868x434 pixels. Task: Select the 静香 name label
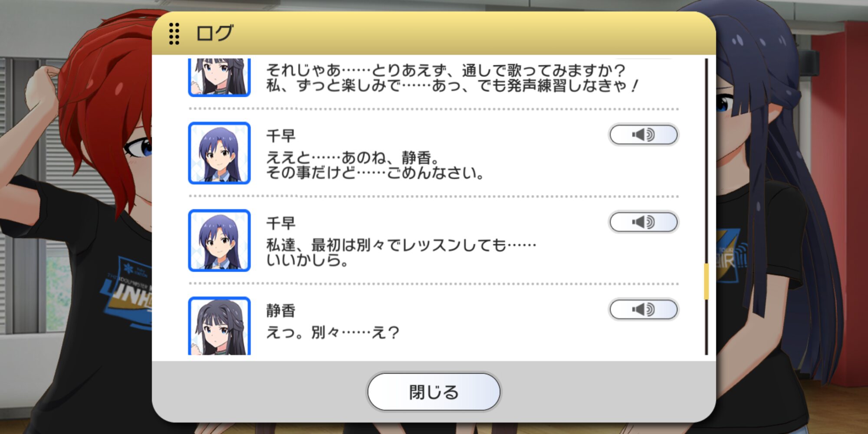coord(281,310)
